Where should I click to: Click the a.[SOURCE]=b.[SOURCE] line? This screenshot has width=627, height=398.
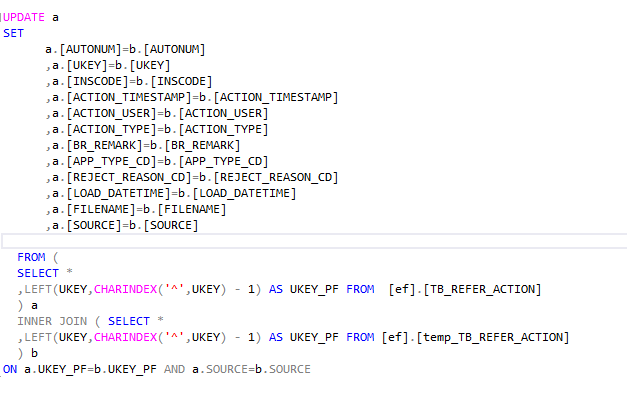(122, 225)
